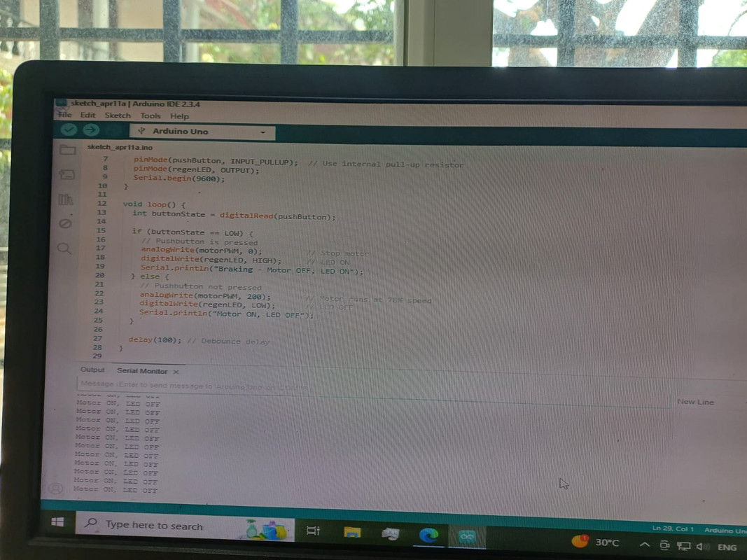Click line number 12 in gutter
747x560 pixels.
pyautogui.click(x=102, y=203)
